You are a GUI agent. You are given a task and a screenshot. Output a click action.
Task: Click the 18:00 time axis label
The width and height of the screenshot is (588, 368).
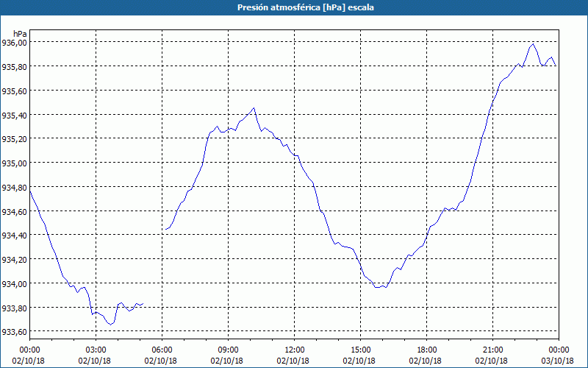(426, 350)
